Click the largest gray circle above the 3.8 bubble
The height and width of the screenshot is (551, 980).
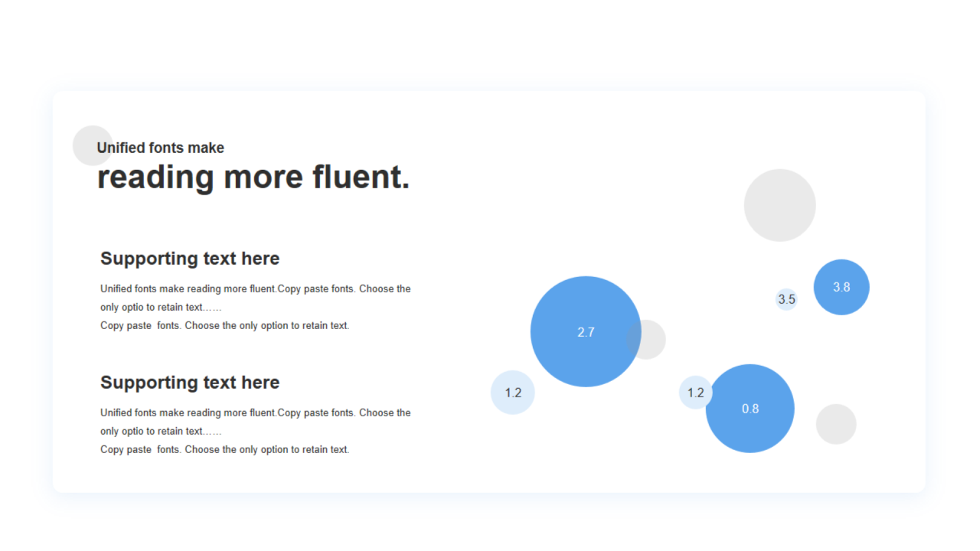[x=780, y=205]
